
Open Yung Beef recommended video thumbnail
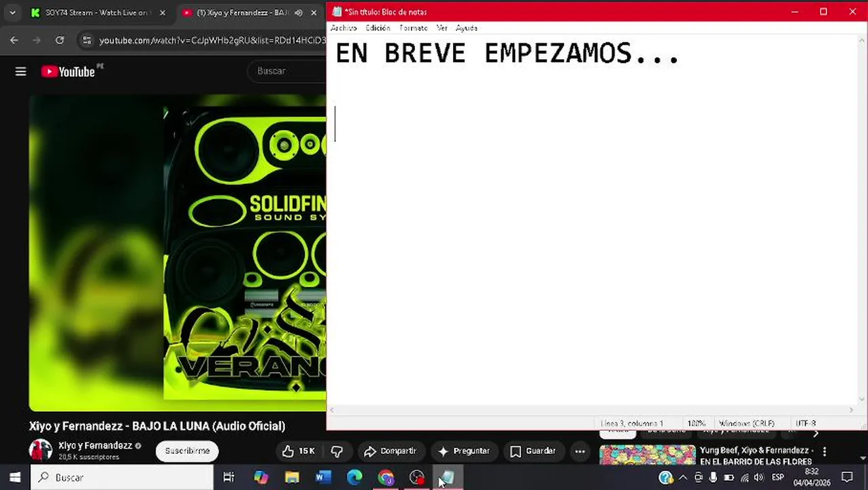(647, 455)
